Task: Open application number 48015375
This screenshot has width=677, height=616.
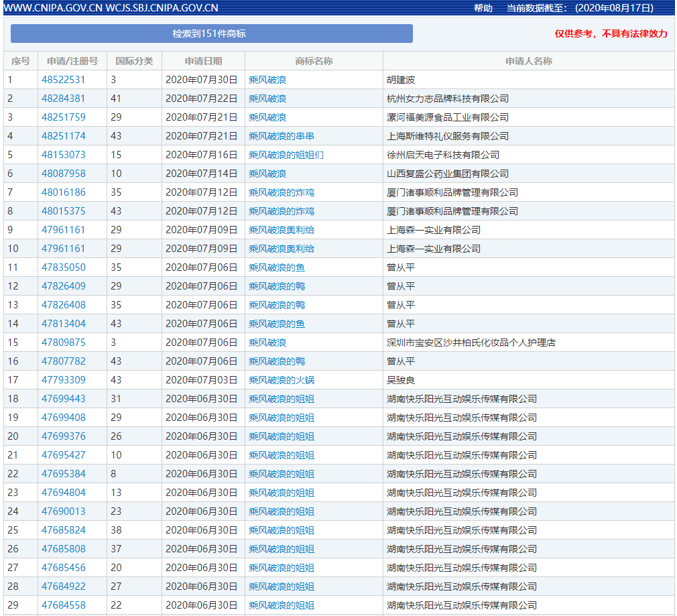Action: tap(64, 211)
